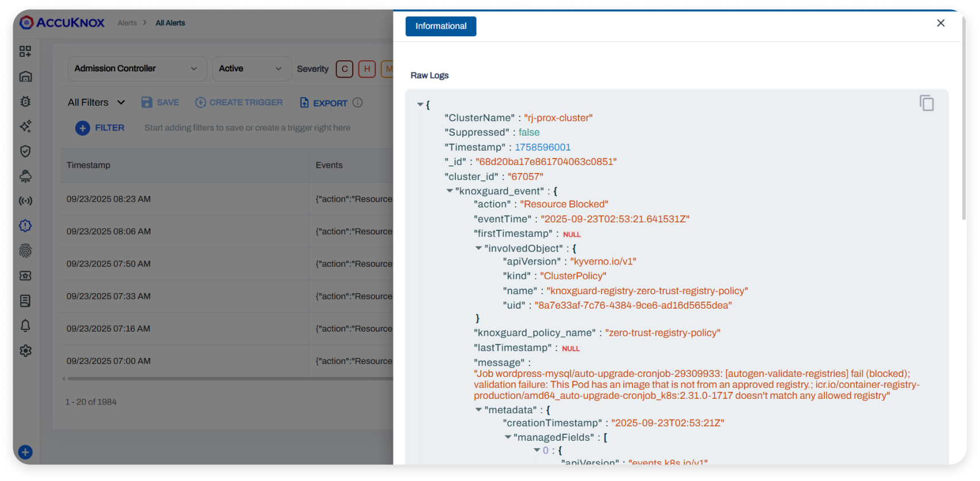Collapse the knoxguard_event JSON node

click(x=450, y=191)
